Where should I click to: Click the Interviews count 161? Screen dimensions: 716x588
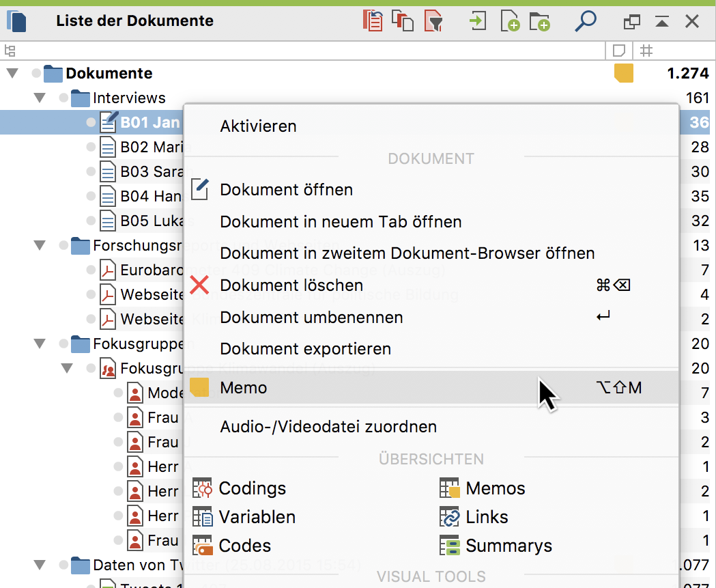pyautogui.click(x=698, y=98)
